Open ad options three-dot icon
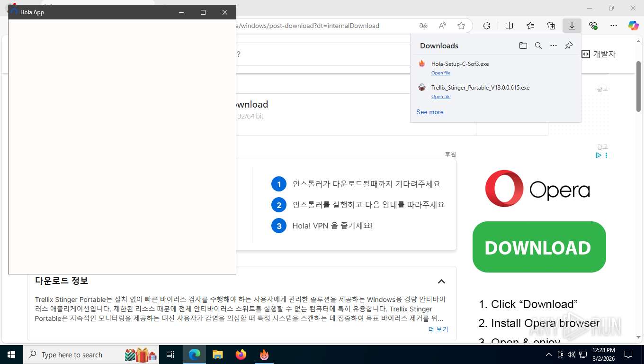 coord(606,155)
